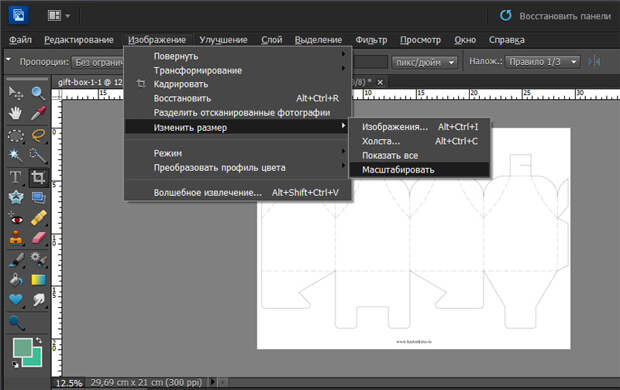Select the Crop tool in toolbox
The height and width of the screenshot is (390, 620).
pyautogui.click(x=38, y=177)
